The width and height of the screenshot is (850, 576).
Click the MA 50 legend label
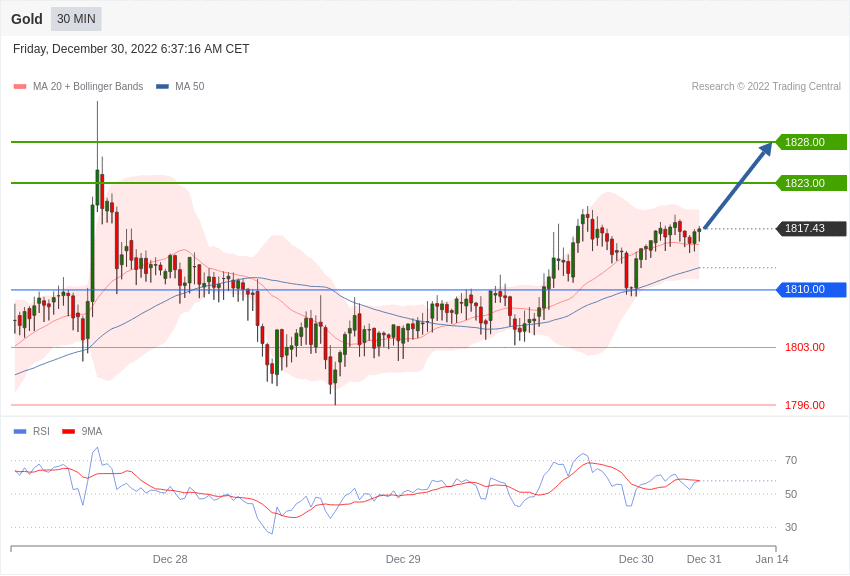pyautogui.click(x=190, y=86)
